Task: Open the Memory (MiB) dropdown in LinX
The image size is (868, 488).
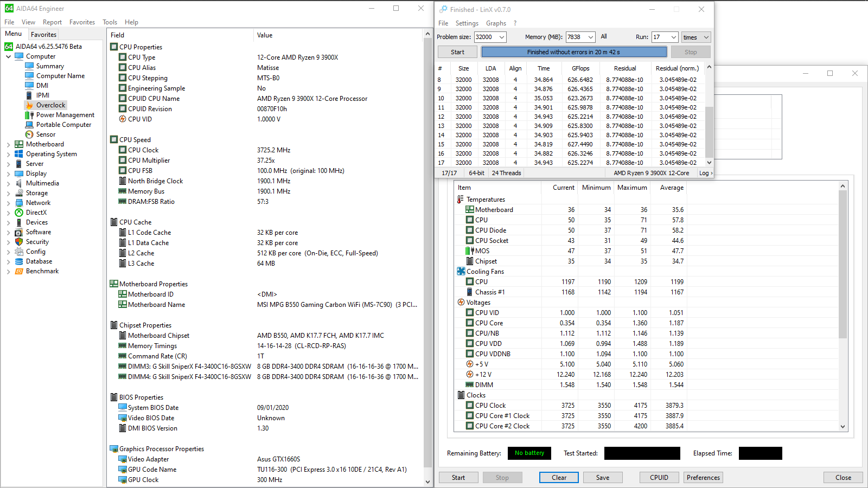Action: pyautogui.click(x=591, y=37)
